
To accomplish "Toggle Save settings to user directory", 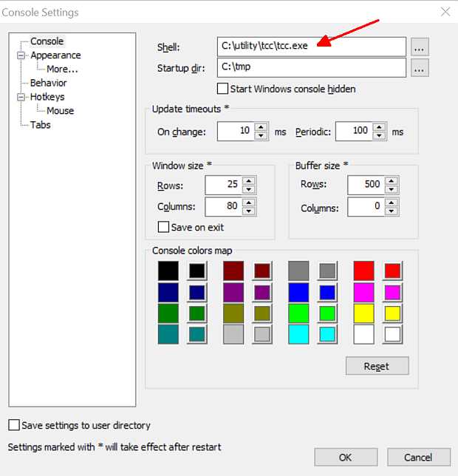I will pyautogui.click(x=13, y=425).
